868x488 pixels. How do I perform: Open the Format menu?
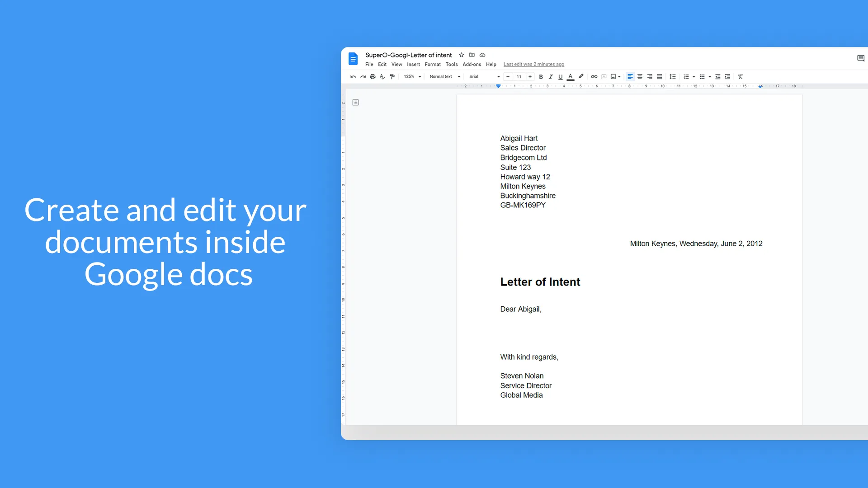433,65
